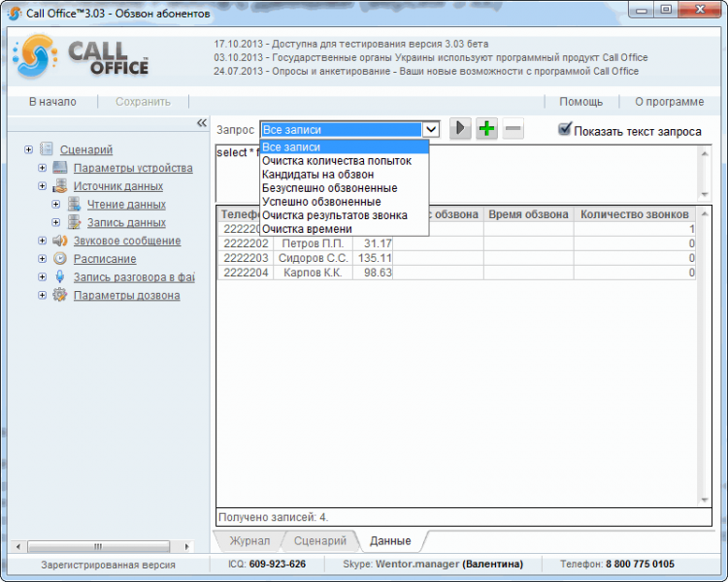Screen dimensions: 728x582
Task: Select the Карпов К.К. table cell
Action: point(313,273)
